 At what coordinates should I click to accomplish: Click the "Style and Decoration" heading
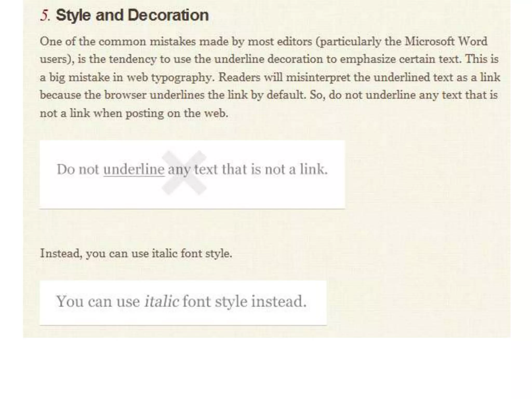coord(132,15)
